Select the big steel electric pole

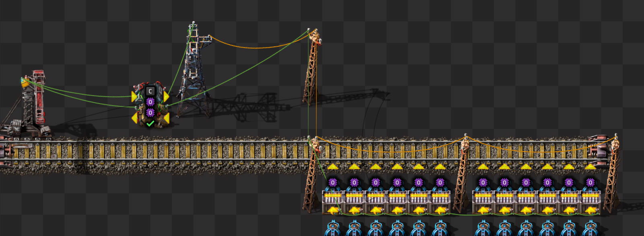coord(195,70)
